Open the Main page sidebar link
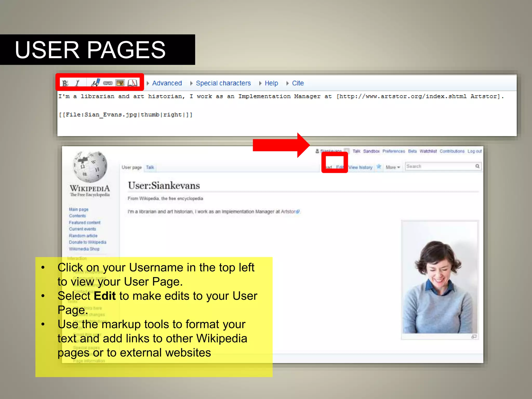Image resolution: width=532 pixels, height=399 pixels. (78, 209)
